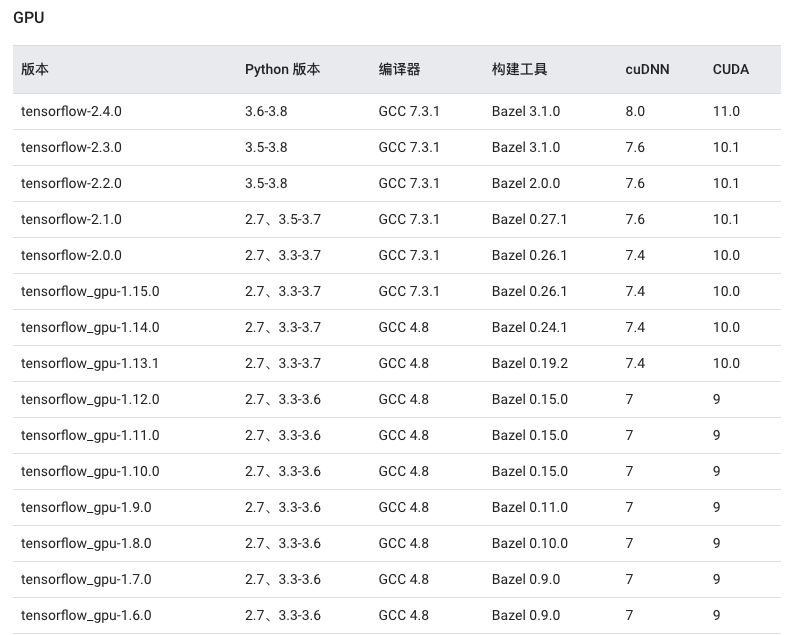This screenshot has width=802, height=635.
Task: Click CUDA 9 in tensorflow_gpu-1.9.0 row
Action: click(717, 508)
